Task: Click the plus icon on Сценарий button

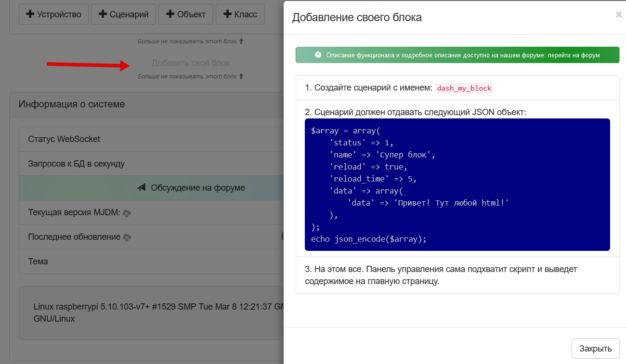Action: click(103, 14)
